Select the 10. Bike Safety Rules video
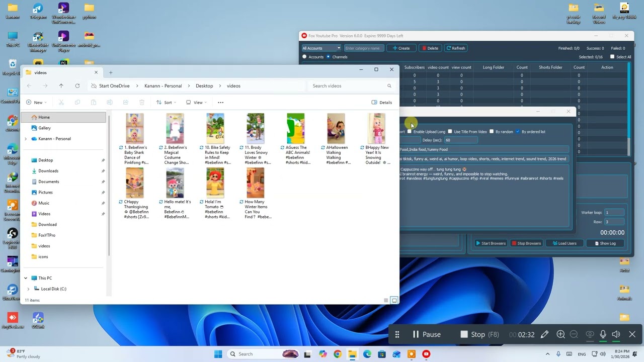This screenshot has width=644, height=362. pyautogui.click(x=215, y=139)
